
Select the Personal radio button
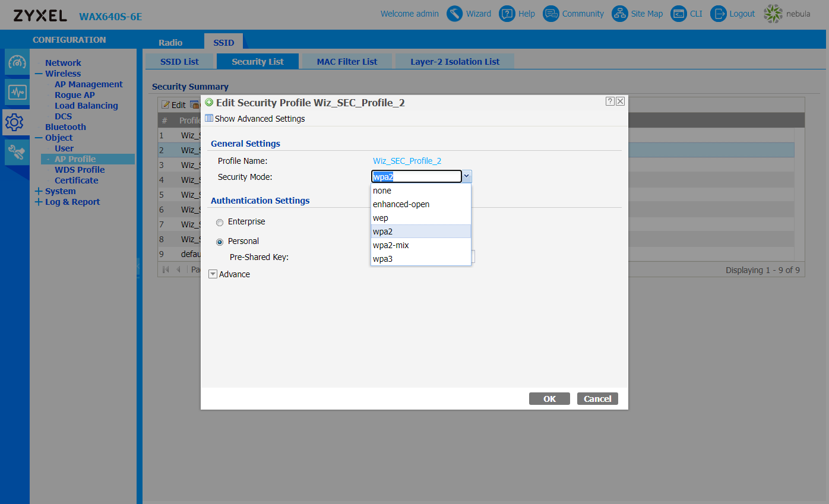pyautogui.click(x=220, y=242)
